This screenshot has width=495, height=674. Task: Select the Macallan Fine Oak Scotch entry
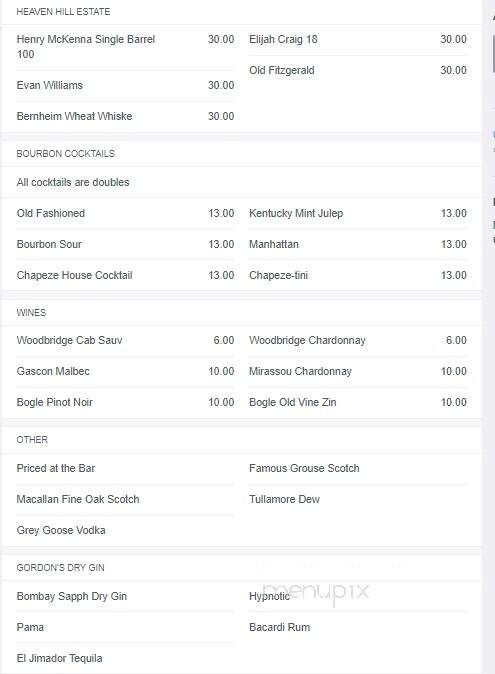tap(78, 499)
